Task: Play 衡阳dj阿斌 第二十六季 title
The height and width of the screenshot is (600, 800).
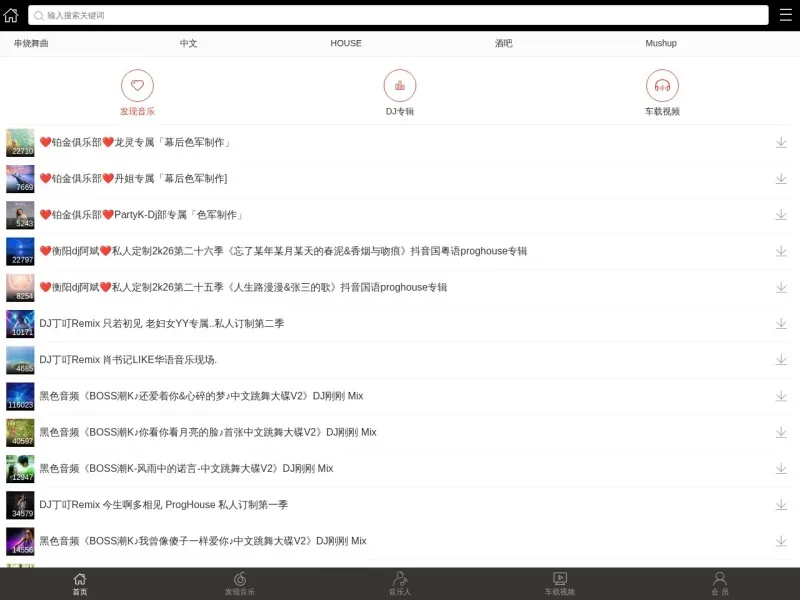Action: [283, 251]
